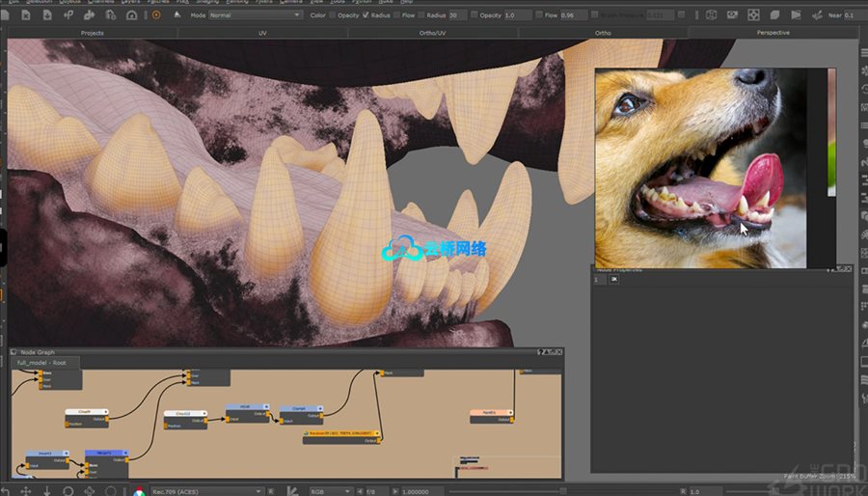Click the clear button in Node Properties

[x=614, y=280]
